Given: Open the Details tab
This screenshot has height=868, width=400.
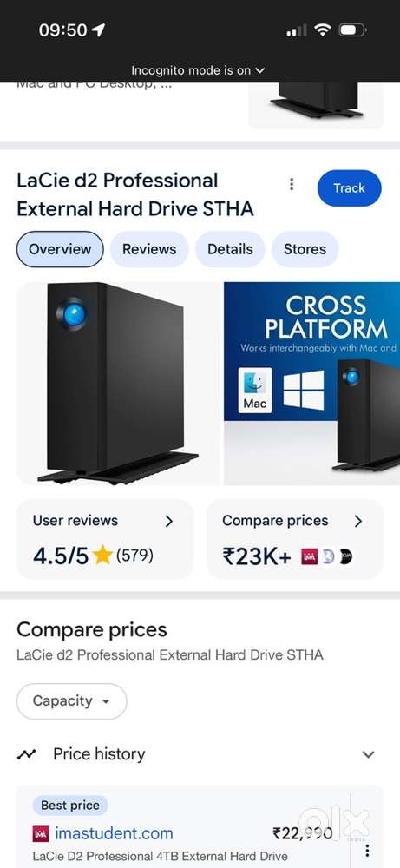Looking at the screenshot, I should click(x=230, y=249).
